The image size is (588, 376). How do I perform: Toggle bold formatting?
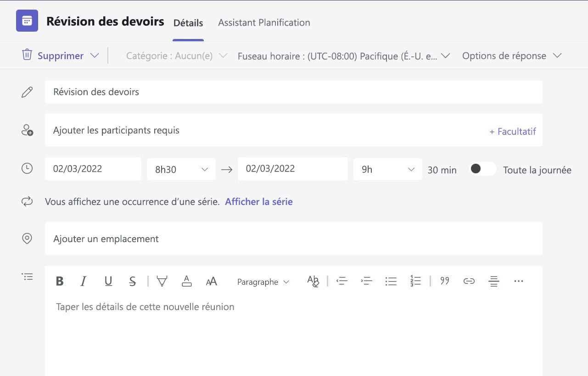[x=60, y=281]
